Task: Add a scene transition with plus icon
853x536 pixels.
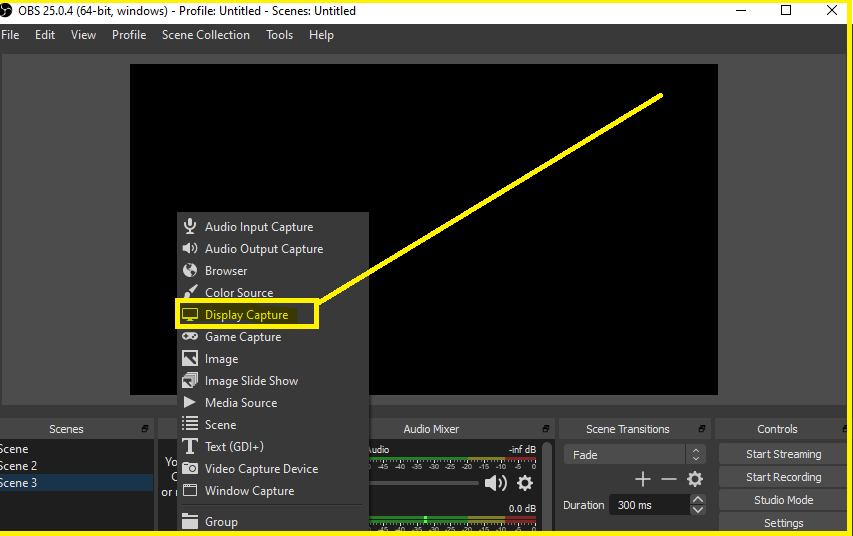Action: [x=642, y=479]
